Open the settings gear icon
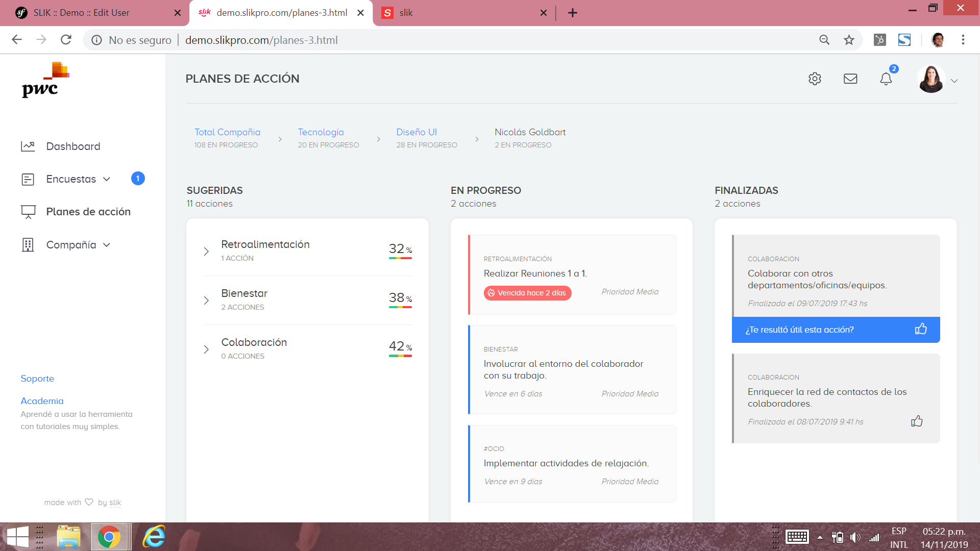 click(x=815, y=79)
